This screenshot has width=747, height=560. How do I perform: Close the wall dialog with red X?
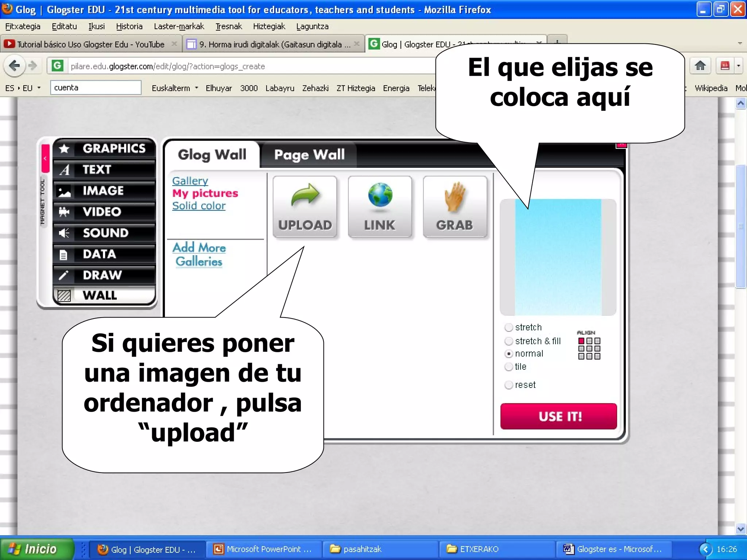coord(621,145)
